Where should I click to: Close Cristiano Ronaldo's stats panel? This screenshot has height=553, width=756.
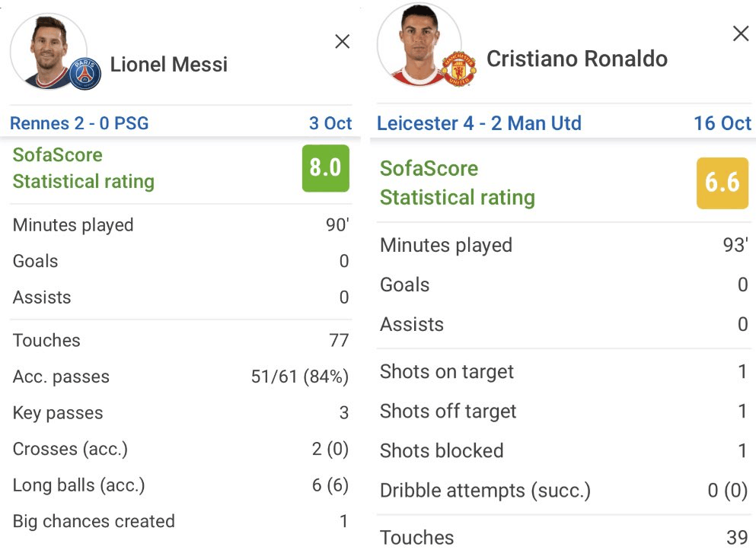[x=741, y=33]
